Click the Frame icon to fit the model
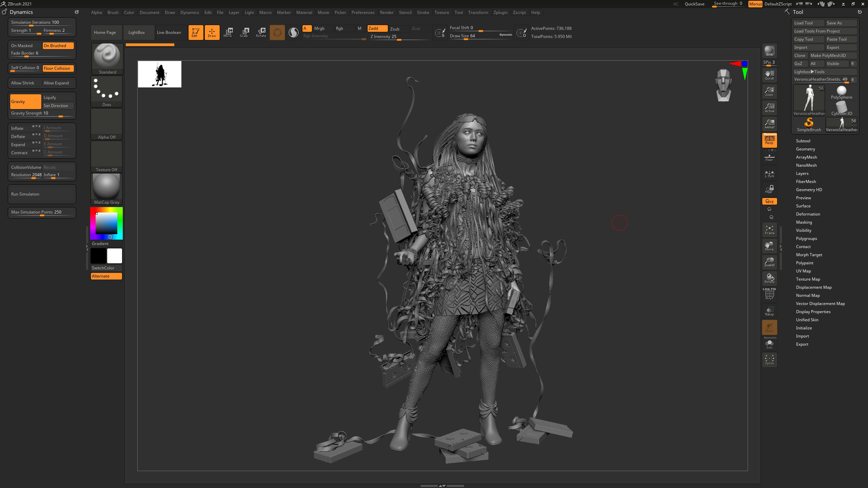The height and width of the screenshot is (488, 868). click(769, 230)
